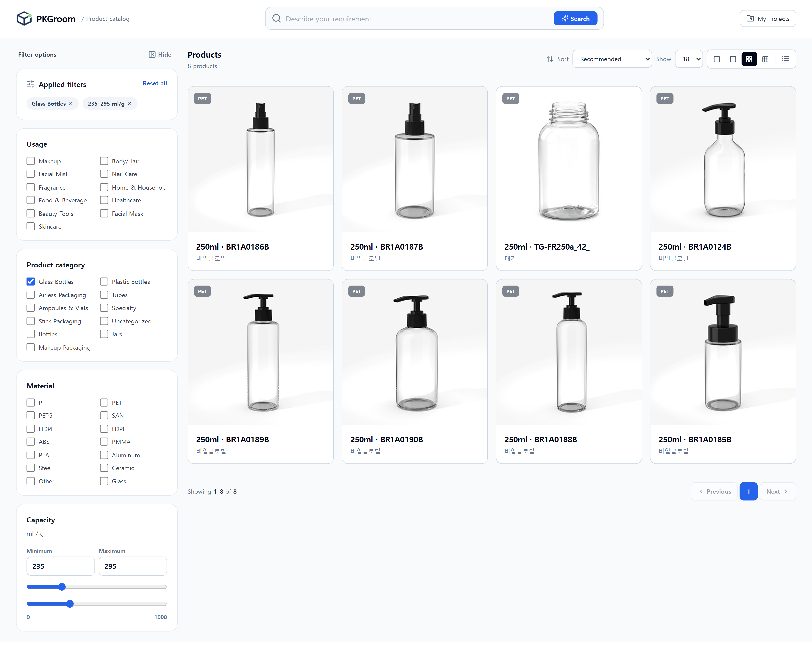Click page 1 pagination button

pos(748,491)
